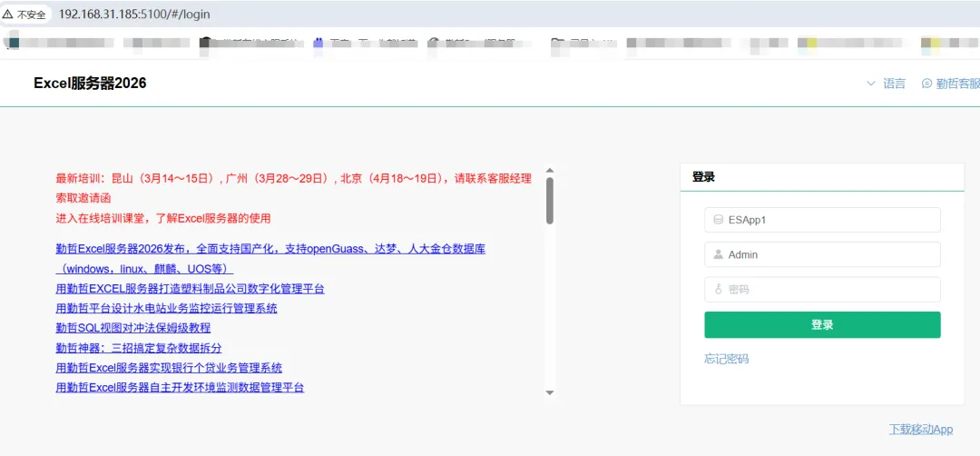This screenshot has height=456, width=980.
Task: Select the browser address bar URL
Action: [x=134, y=14]
